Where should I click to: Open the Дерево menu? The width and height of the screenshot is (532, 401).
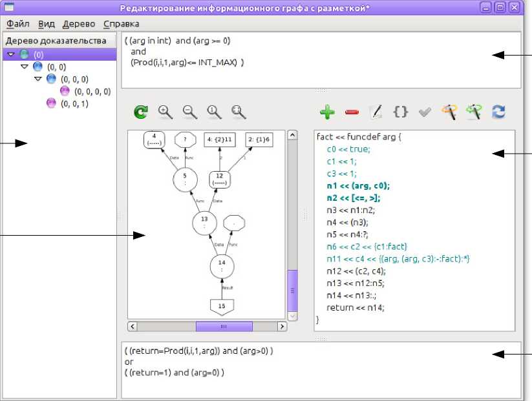tap(79, 24)
